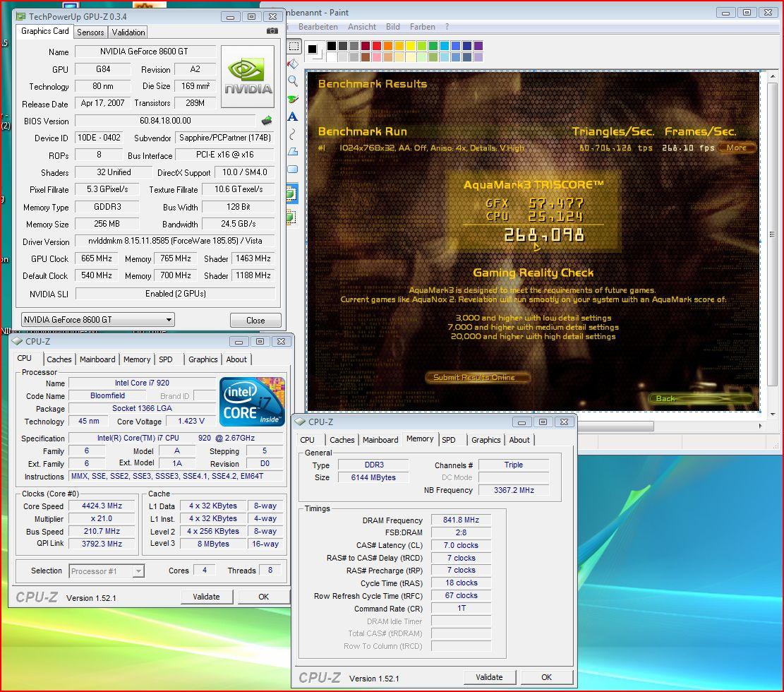784x692 pixels.
Task: Click GPU-Z camera screenshot icon
Action: [x=272, y=31]
